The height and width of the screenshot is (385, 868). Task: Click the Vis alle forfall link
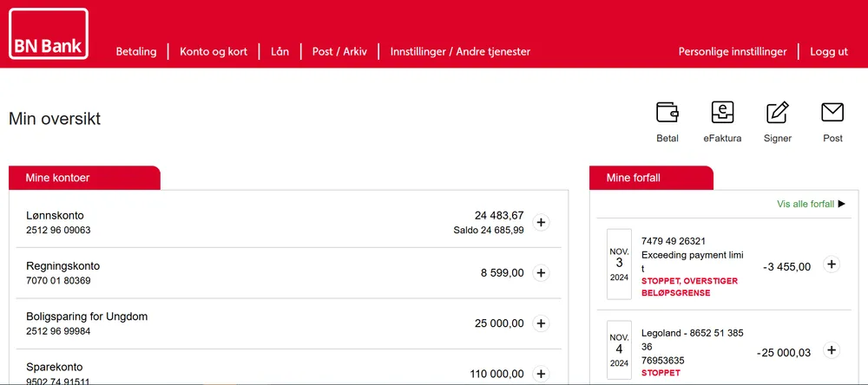[x=806, y=204]
